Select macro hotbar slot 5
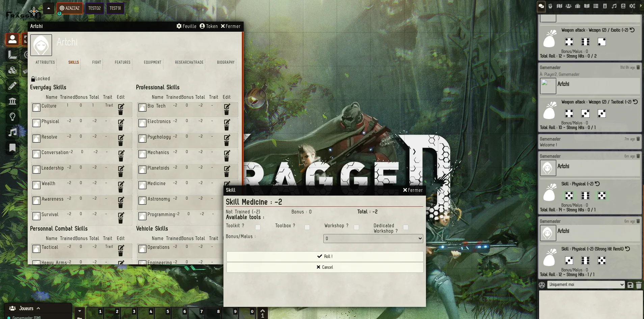 tap(163, 313)
